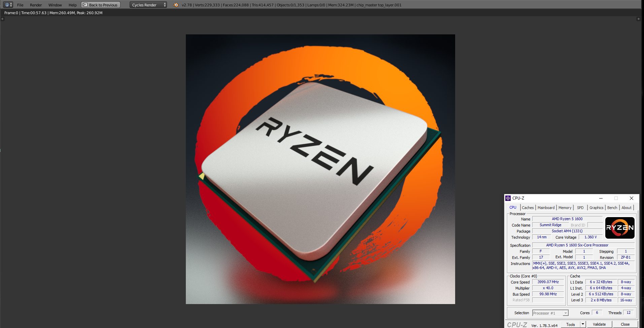The image size is (644, 328).
Task: Click the '16-way' Level 3 associativity value
Action: pos(626,300)
